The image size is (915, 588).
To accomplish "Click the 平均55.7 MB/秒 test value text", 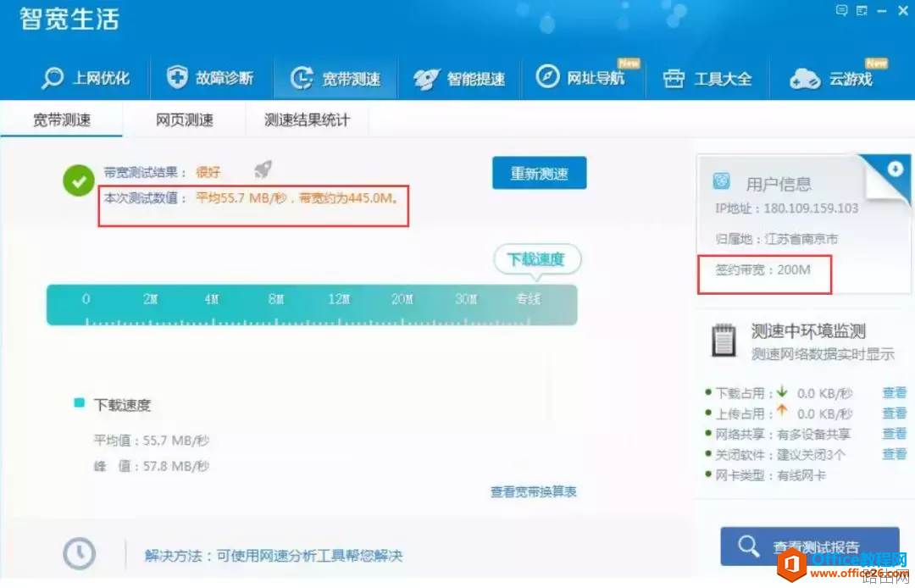I will click(241, 197).
